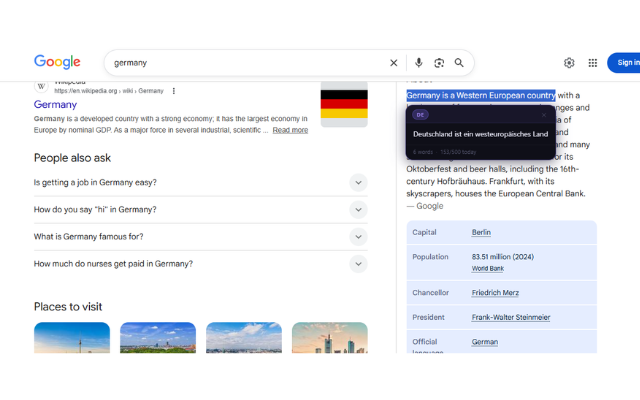Image resolution: width=640 pixels, height=400 pixels.
Task: Open the Berlin capital link
Action: pyautogui.click(x=481, y=232)
